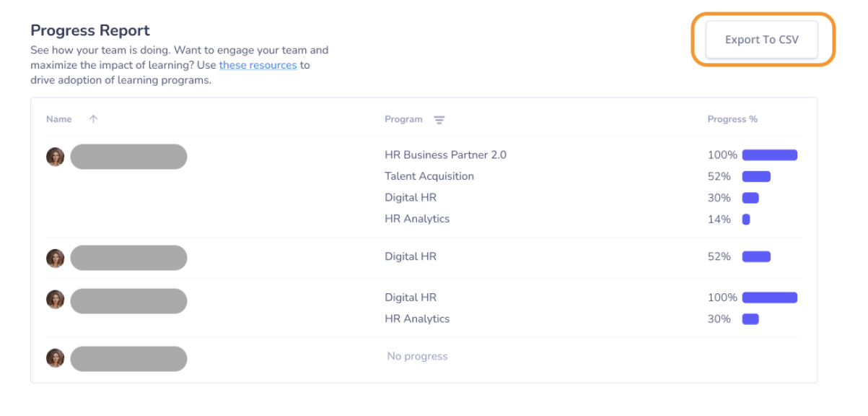Click the first team member's avatar
The image size is (868, 416).
click(56, 157)
